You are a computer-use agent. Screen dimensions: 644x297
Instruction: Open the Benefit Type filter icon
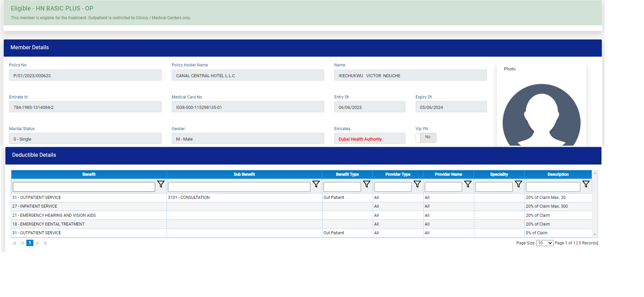(367, 184)
